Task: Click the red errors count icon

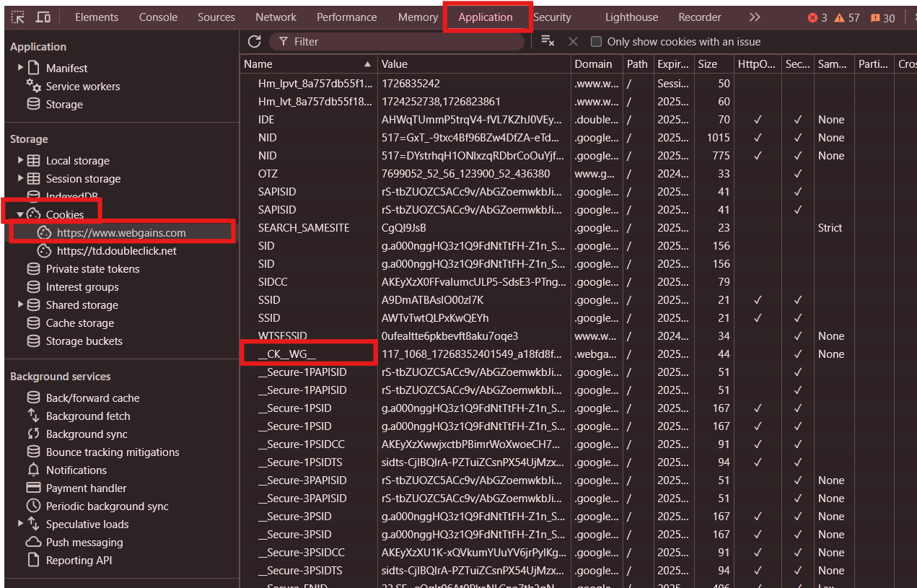Action: [817, 17]
